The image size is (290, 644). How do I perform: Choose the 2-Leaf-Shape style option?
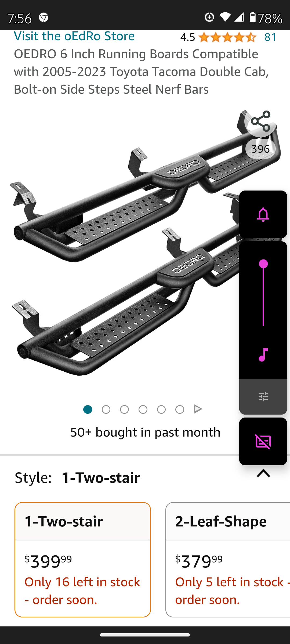[228, 560]
